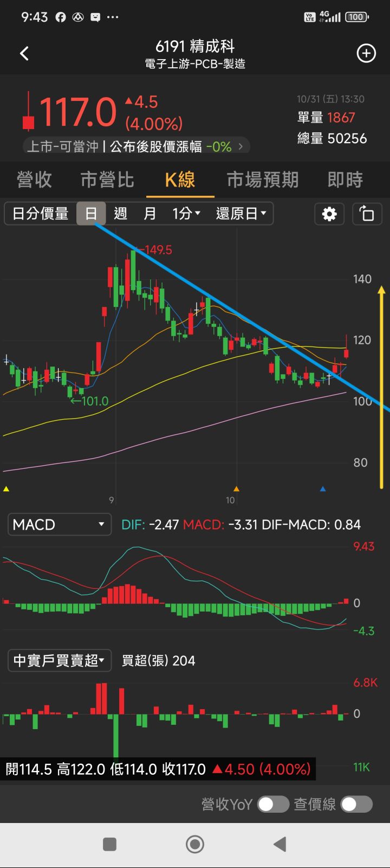Tap the 電子上游-PCB-製造 category label
This screenshot has height=868, width=390.
195,64
